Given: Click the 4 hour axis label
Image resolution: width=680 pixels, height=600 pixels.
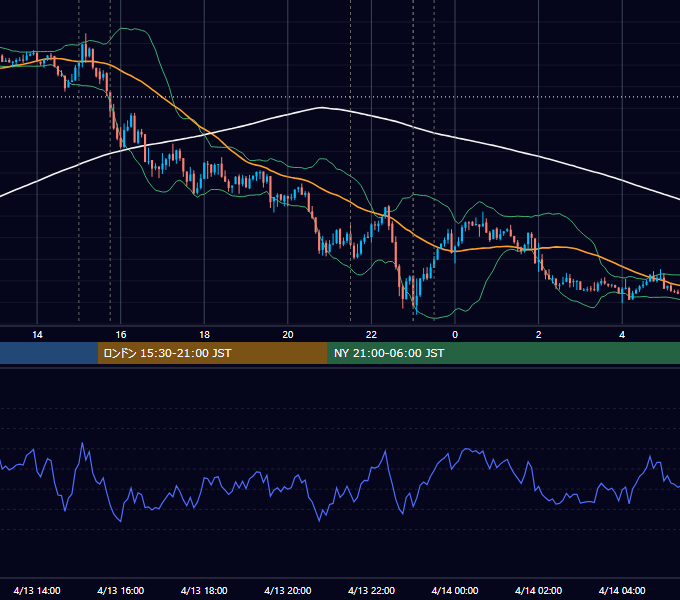Looking at the screenshot, I should tap(622, 335).
